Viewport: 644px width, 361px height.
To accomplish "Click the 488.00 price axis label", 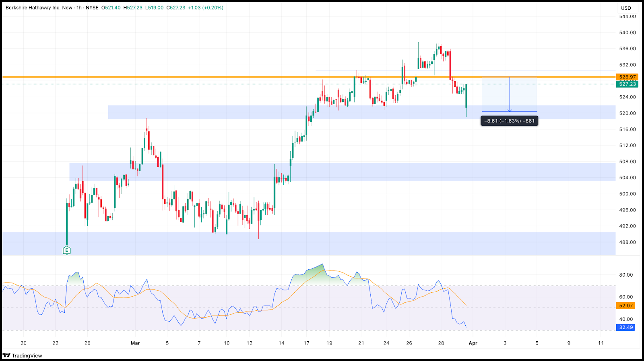I will click(x=627, y=242).
